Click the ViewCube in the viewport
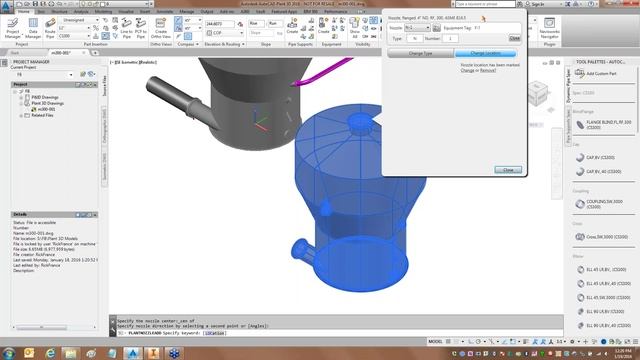This screenshot has height=360, width=640. coord(537,93)
